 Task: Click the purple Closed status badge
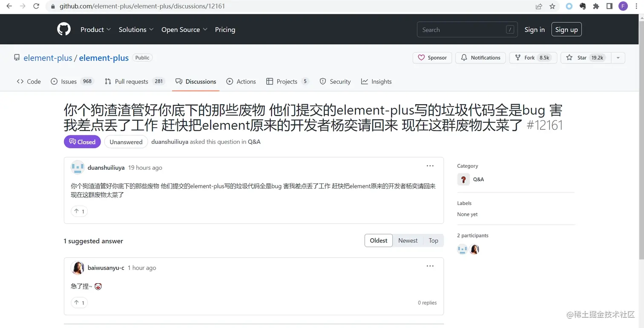(x=82, y=142)
